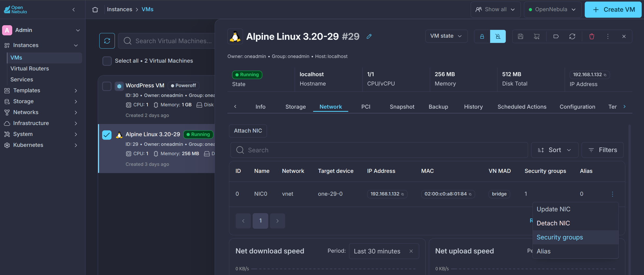644x275 pixels.
Task: Open the History tab
Action: pyautogui.click(x=474, y=107)
